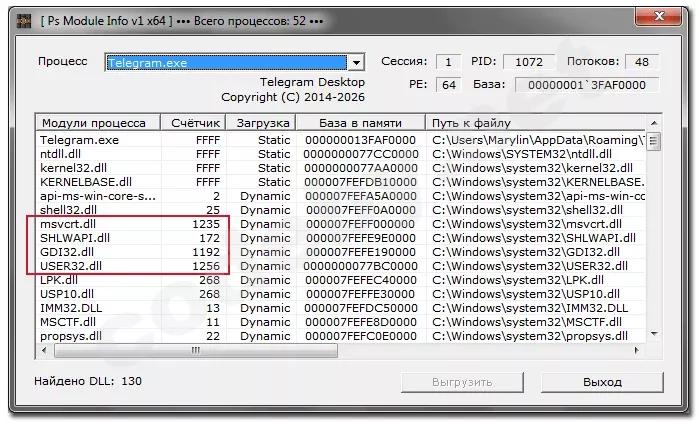This screenshot has width=699, height=422.
Task: Click memory base 000007FEFF0A0000 of shell32.dll
Action: click(x=361, y=210)
